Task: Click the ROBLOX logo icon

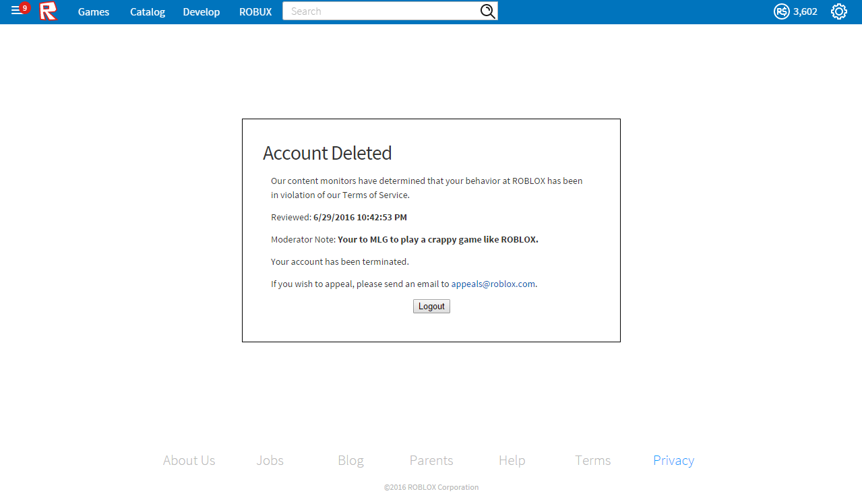Action: [x=48, y=11]
